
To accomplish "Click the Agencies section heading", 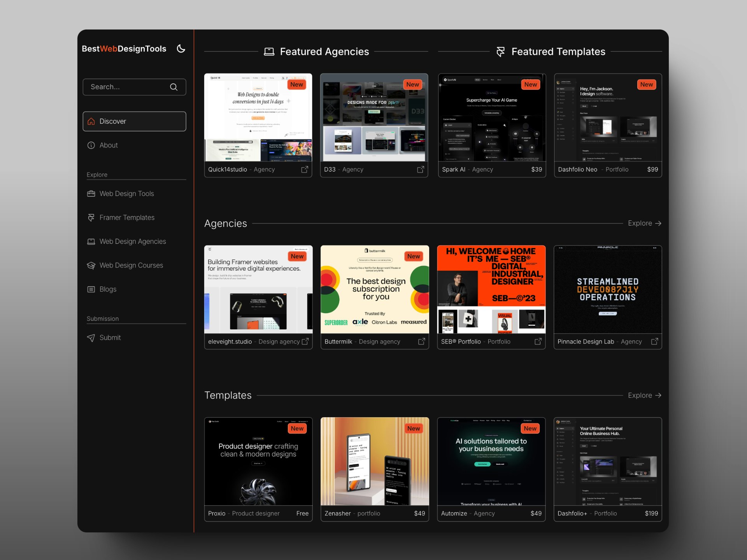I will coord(226,224).
